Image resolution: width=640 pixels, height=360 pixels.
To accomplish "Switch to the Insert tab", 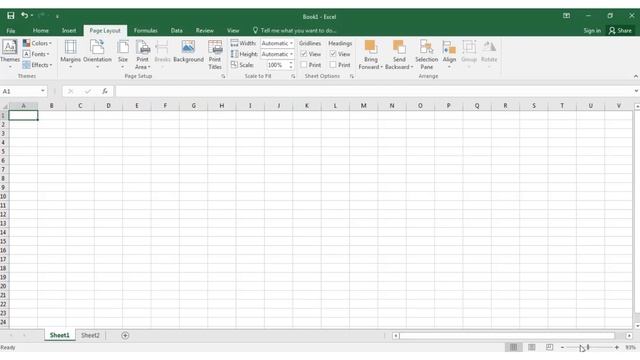I will [x=69, y=31].
